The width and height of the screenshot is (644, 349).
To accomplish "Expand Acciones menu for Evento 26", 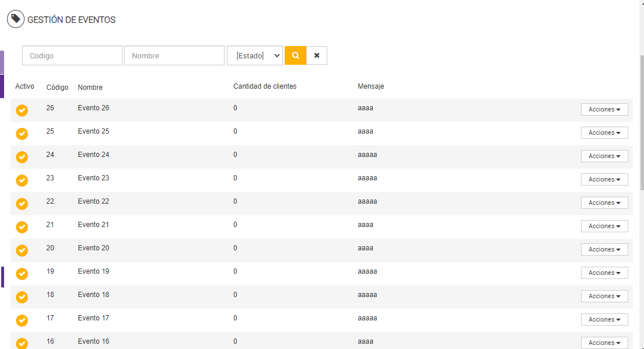I will coord(604,110).
